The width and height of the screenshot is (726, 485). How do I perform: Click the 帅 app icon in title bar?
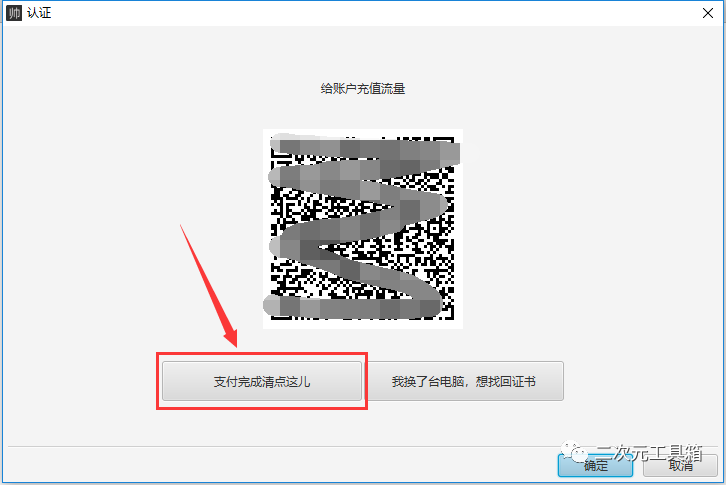click(14, 13)
